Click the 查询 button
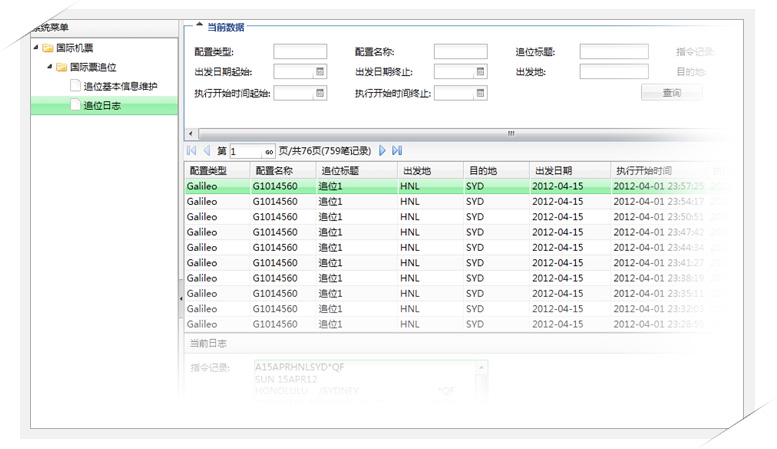This screenshot has width=777, height=449. click(x=671, y=93)
